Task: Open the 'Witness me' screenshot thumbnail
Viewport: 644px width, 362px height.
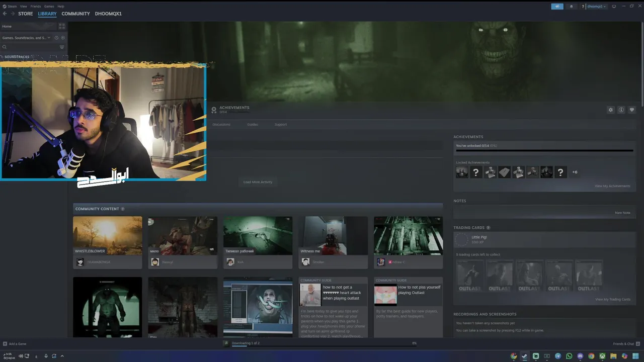Action: (x=333, y=235)
